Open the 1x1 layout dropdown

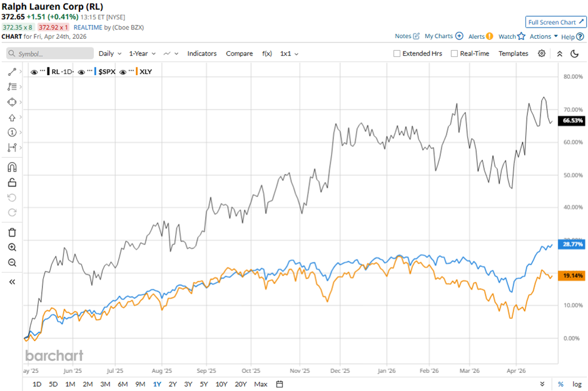289,54
